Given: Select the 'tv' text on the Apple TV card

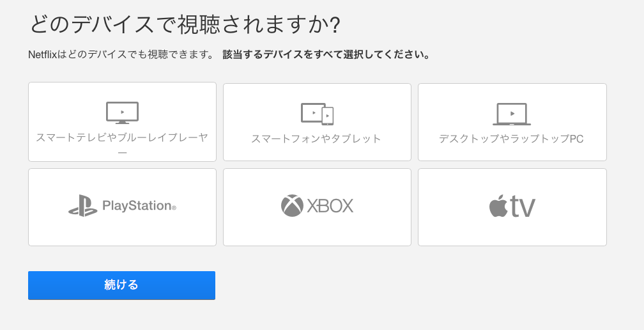Looking at the screenshot, I should [x=523, y=207].
